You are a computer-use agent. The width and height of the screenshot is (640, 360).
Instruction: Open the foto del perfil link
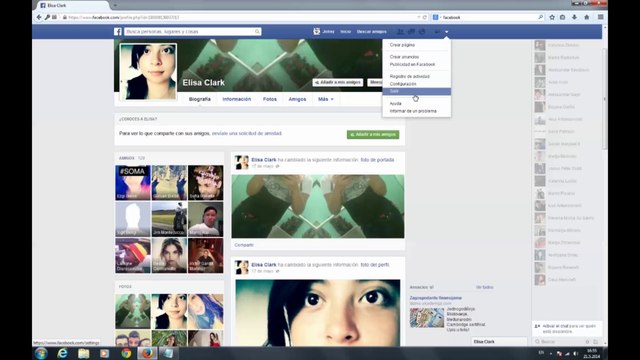pyautogui.click(x=375, y=265)
